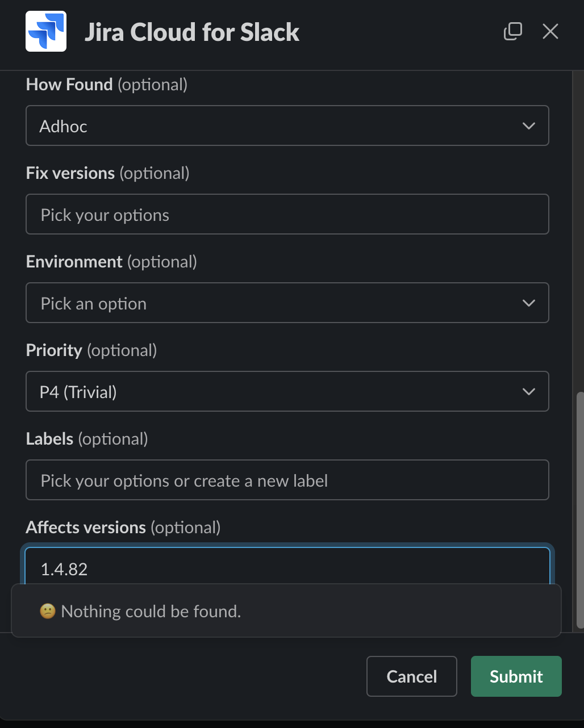Viewport: 584px width, 728px height.
Task: Open the How Found dropdown showing Adhoc
Action: (287, 125)
